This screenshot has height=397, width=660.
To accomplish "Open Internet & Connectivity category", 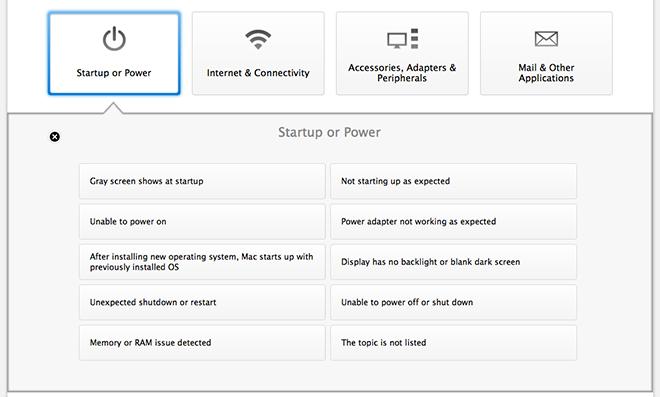I will pos(258,53).
